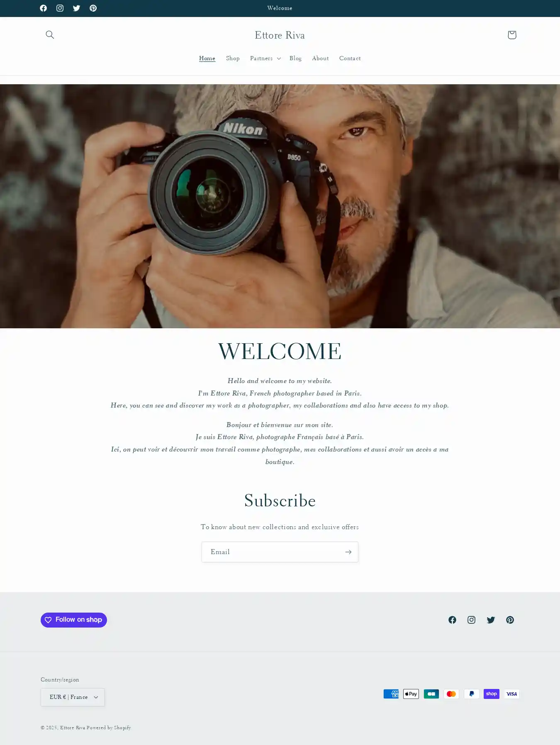Screen dimensions: 560x745
Task: Click the Ettore Riva site title
Action: click(x=280, y=35)
